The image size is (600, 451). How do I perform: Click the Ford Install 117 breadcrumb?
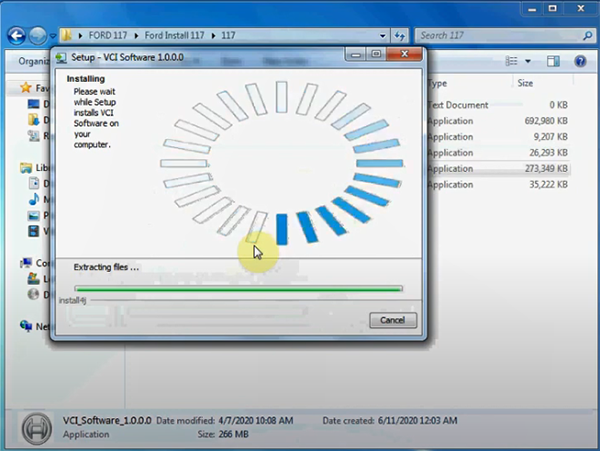tap(174, 36)
